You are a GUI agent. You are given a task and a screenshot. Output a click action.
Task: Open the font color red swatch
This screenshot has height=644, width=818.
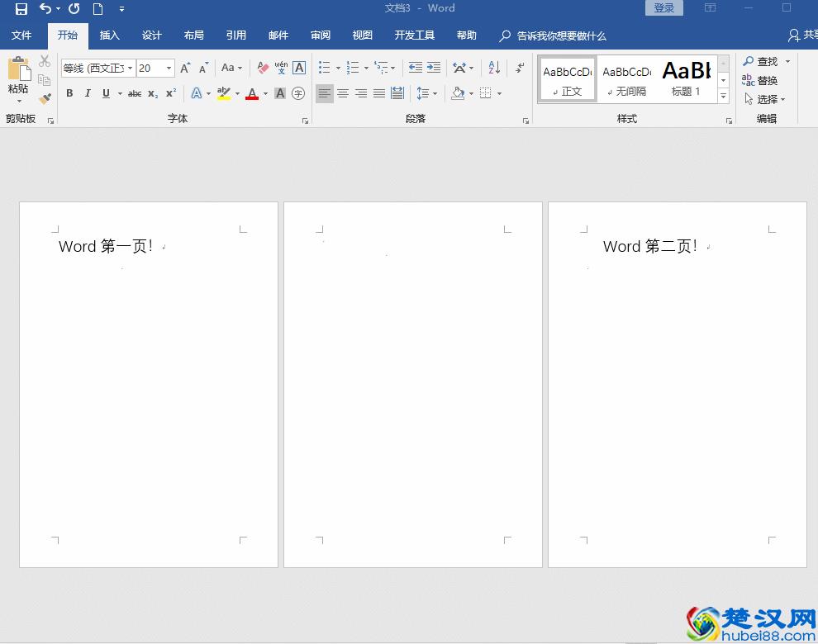click(251, 93)
